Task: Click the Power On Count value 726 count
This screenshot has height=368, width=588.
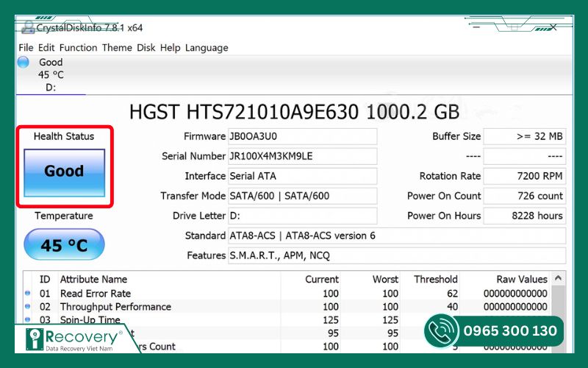Action: coord(524,196)
